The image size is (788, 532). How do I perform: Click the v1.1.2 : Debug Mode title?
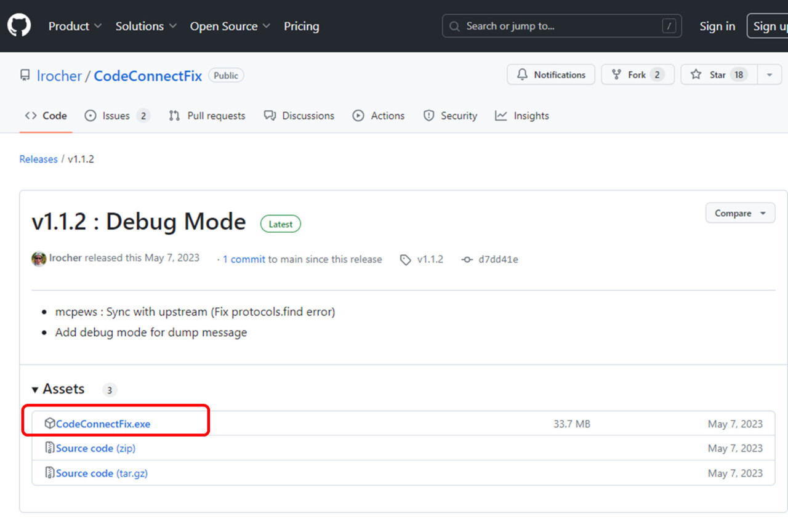[x=139, y=222]
